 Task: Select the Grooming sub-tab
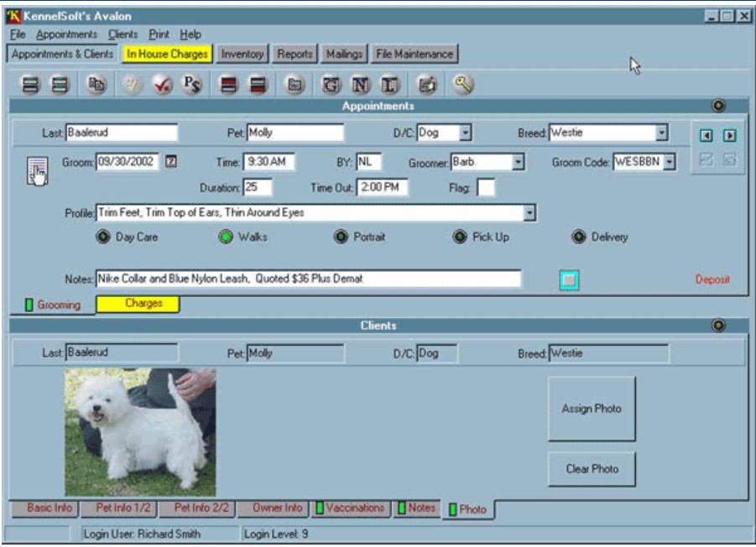[53, 305]
